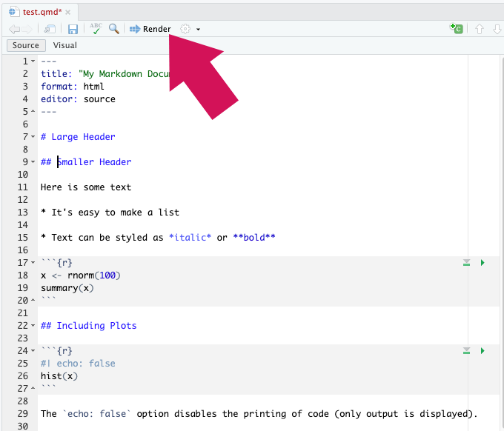Open render options gear dropdown
The width and height of the screenshot is (504, 431).
click(x=189, y=29)
